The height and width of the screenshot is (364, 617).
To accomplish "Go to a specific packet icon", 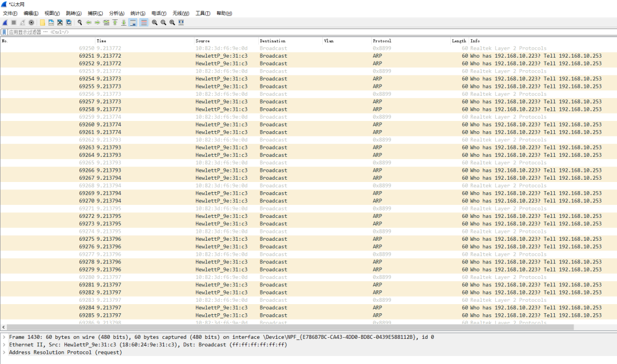I will click(x=106, y=23).
